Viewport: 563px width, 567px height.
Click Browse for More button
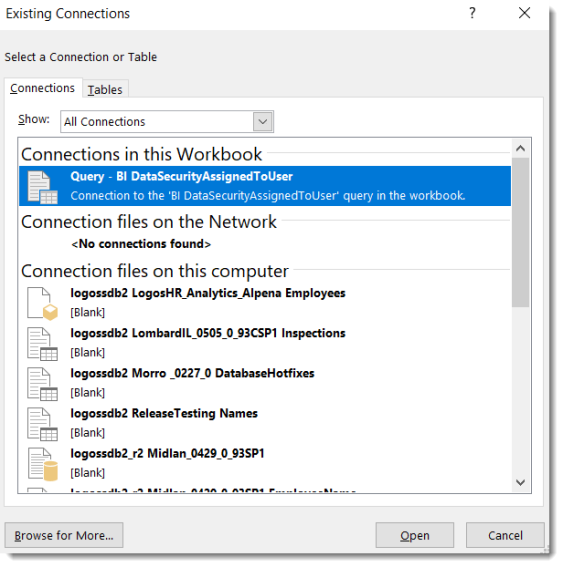pos(64,535)
